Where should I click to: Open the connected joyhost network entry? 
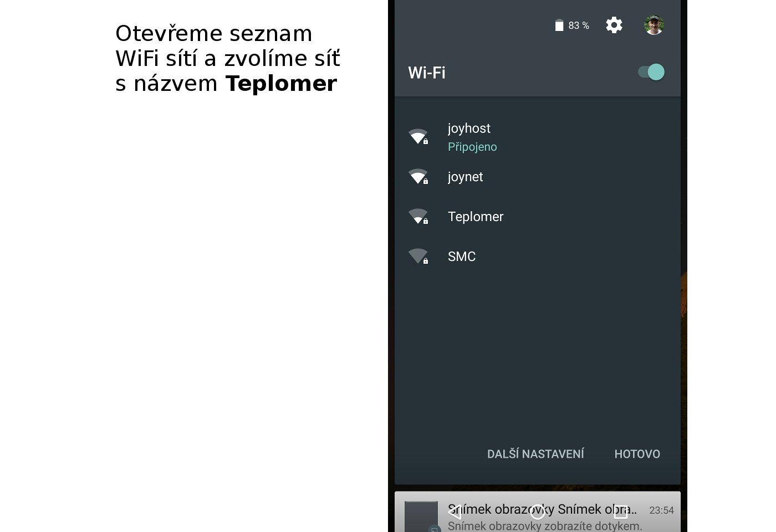point(538,137)
